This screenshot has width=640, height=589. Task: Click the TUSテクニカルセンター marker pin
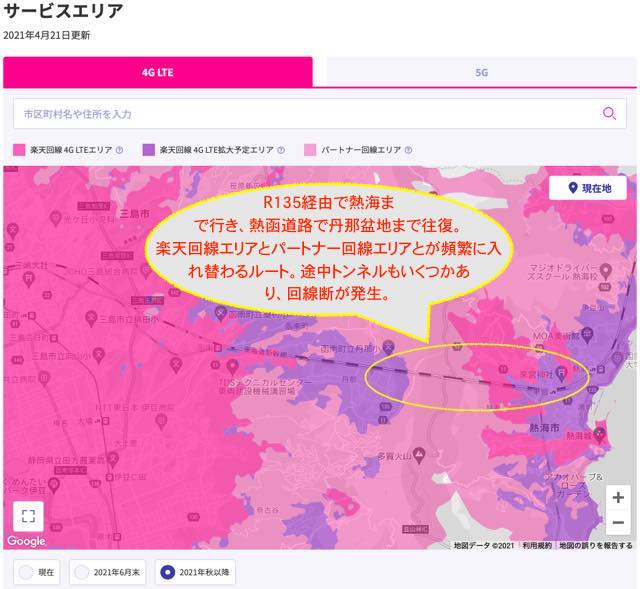coord(233,367)
